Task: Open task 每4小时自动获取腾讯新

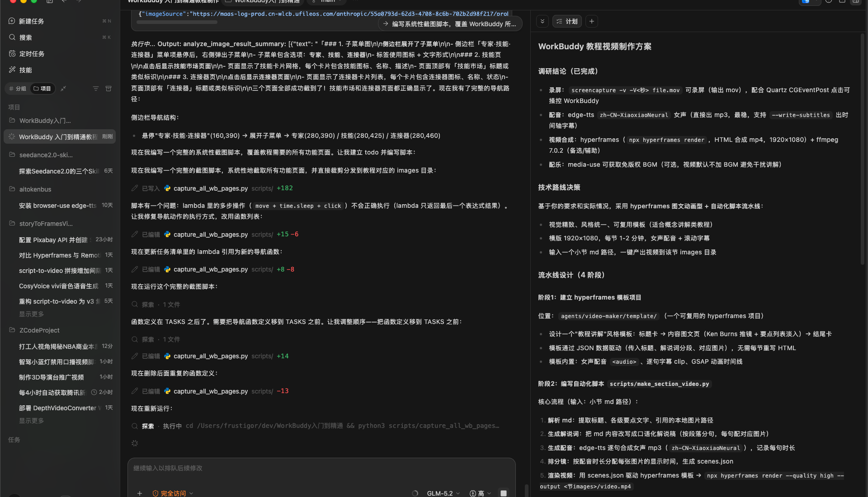Action: [x=60, y=393]
